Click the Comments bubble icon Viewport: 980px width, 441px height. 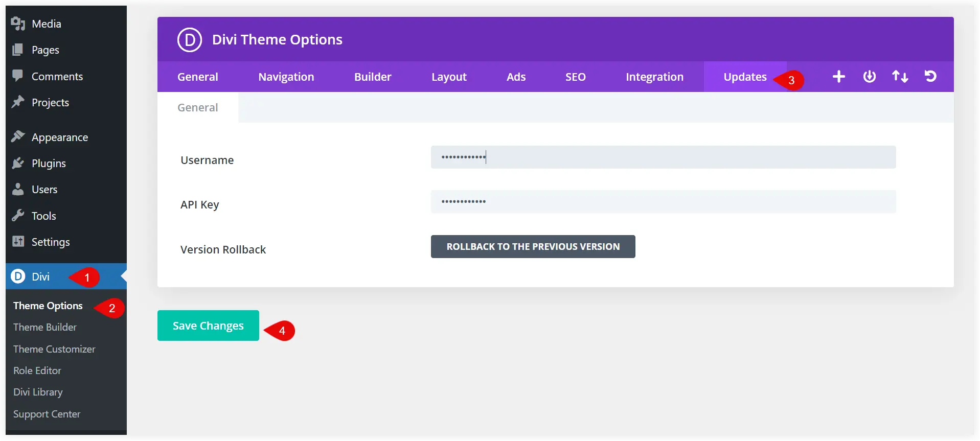coord(18,76)
